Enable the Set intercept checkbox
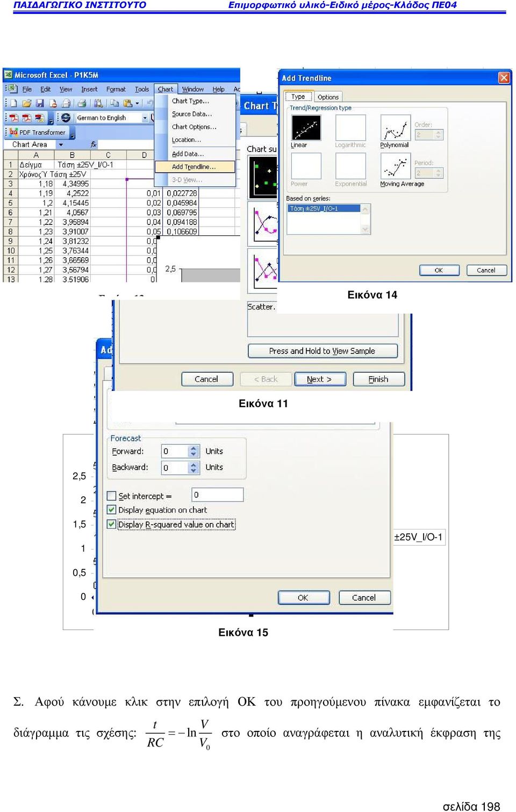The width and height of the screenshot is (516, 812). tap(112, 496)
